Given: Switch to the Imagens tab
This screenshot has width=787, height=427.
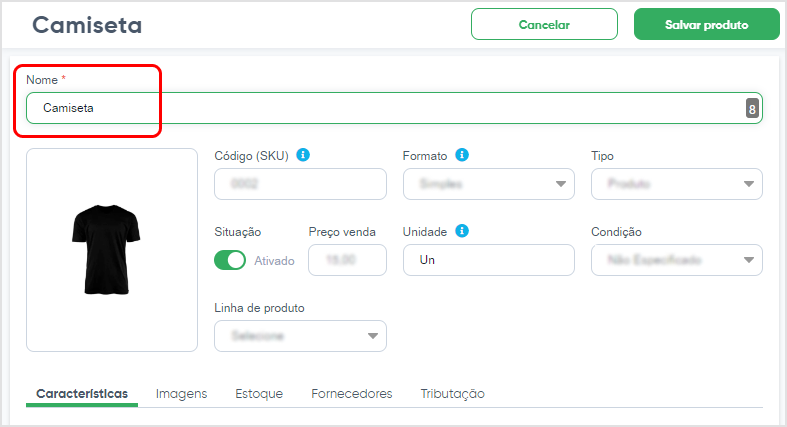Looking at the screenshot, I should [x=181, y=394].
